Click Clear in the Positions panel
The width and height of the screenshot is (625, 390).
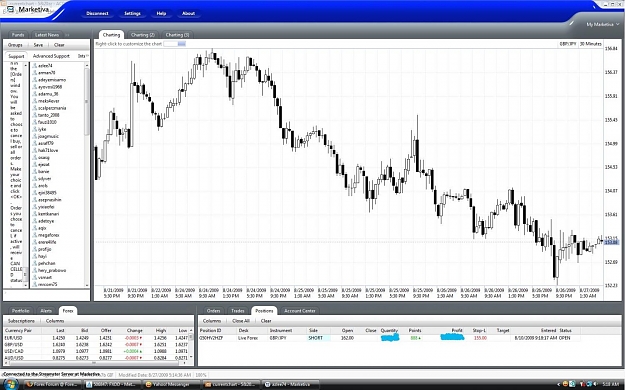(266, 321)
